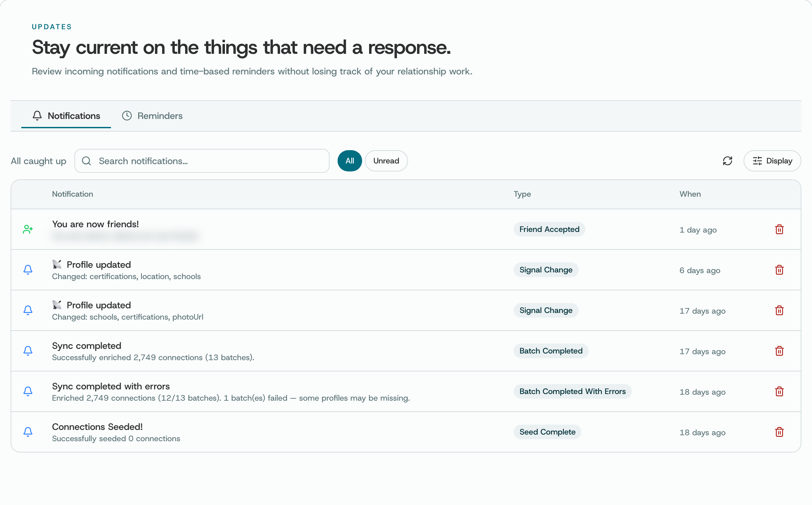Delete the 'Sync completed with errors' notification
The height and width of the screenshot is (505, 812).
click(x=779, y=391)
